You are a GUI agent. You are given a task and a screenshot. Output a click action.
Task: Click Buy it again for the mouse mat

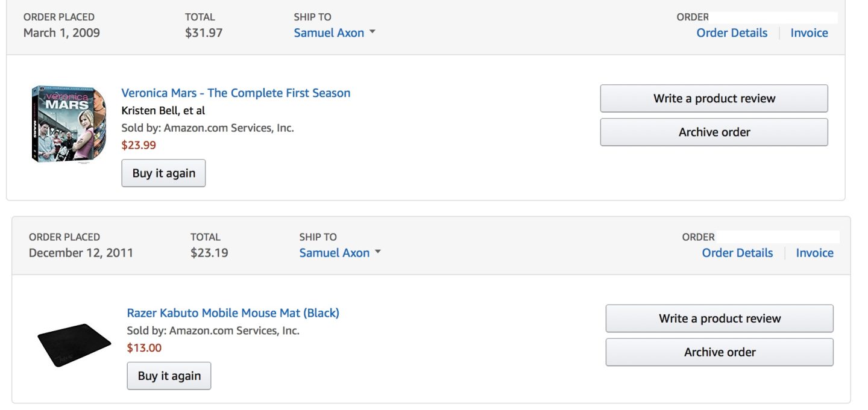coord(169,375)
